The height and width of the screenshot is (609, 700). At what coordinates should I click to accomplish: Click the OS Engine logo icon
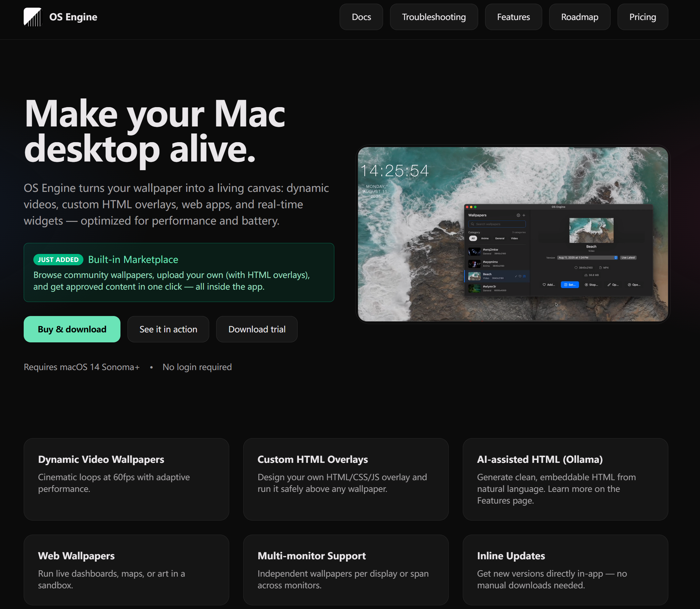(33, 17)
